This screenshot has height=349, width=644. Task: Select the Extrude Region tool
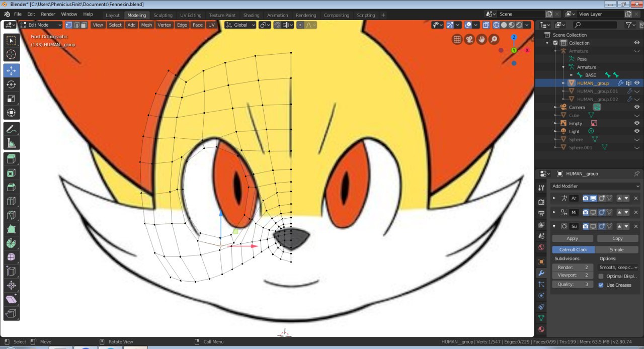12,159
